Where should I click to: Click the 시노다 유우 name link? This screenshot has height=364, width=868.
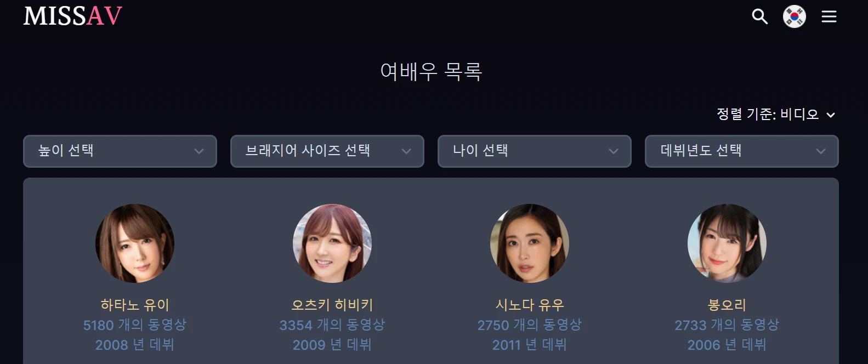click(530, 305)
